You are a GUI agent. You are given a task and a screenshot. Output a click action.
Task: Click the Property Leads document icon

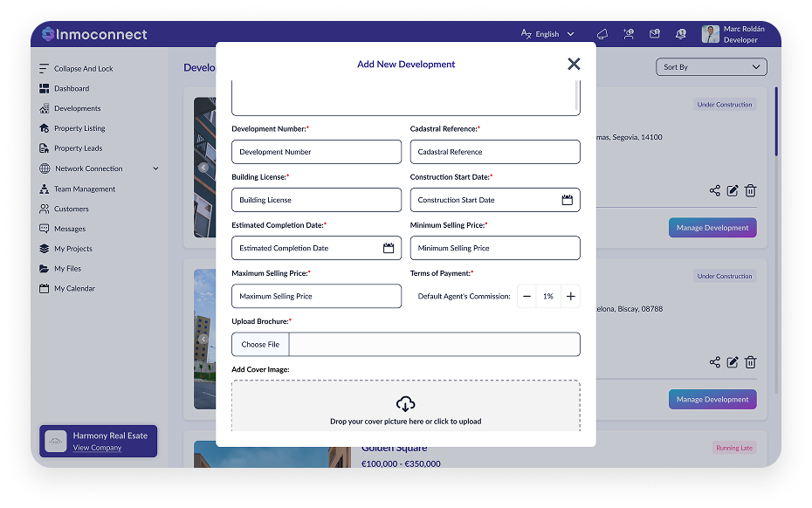tap(44, 148)
